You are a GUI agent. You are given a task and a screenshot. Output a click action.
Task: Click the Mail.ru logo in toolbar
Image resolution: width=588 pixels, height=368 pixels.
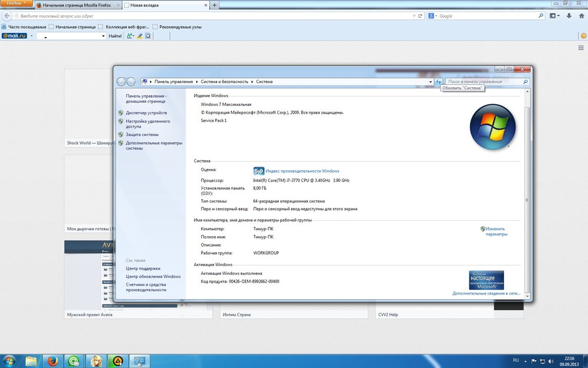click(x=15, y=36)
